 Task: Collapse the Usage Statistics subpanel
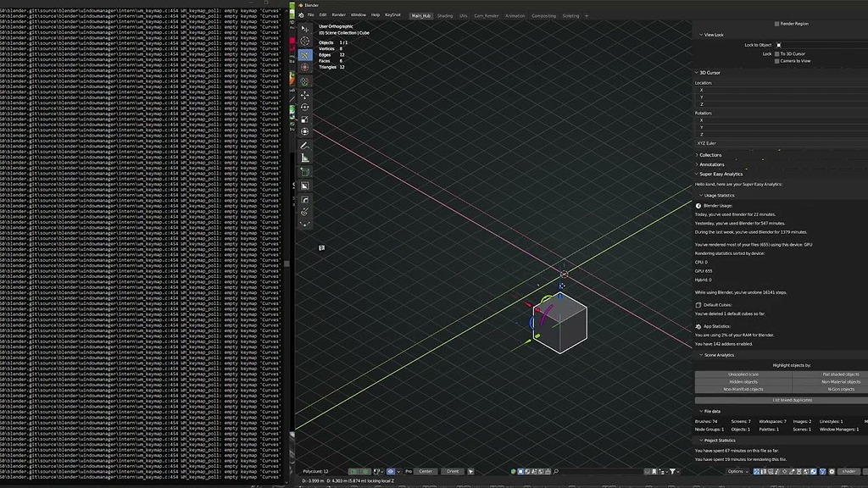click(717, 196)
